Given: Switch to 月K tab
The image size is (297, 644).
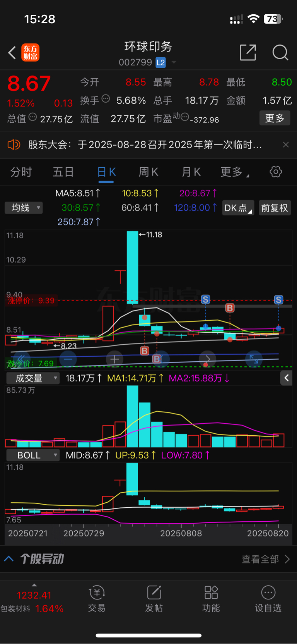Looking at the screenshot, I should [x=191, y=172].
